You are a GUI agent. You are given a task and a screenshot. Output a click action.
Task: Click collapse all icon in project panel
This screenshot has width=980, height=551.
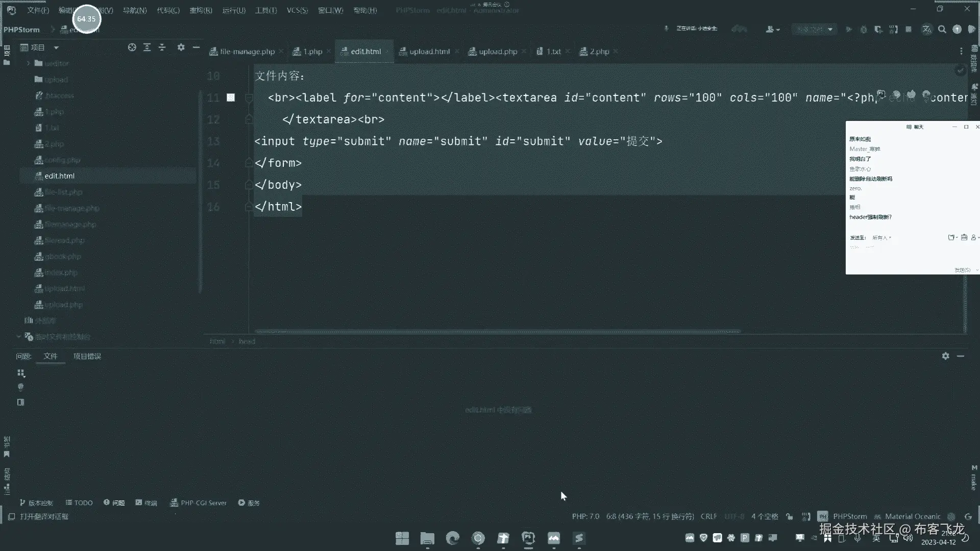162,47
